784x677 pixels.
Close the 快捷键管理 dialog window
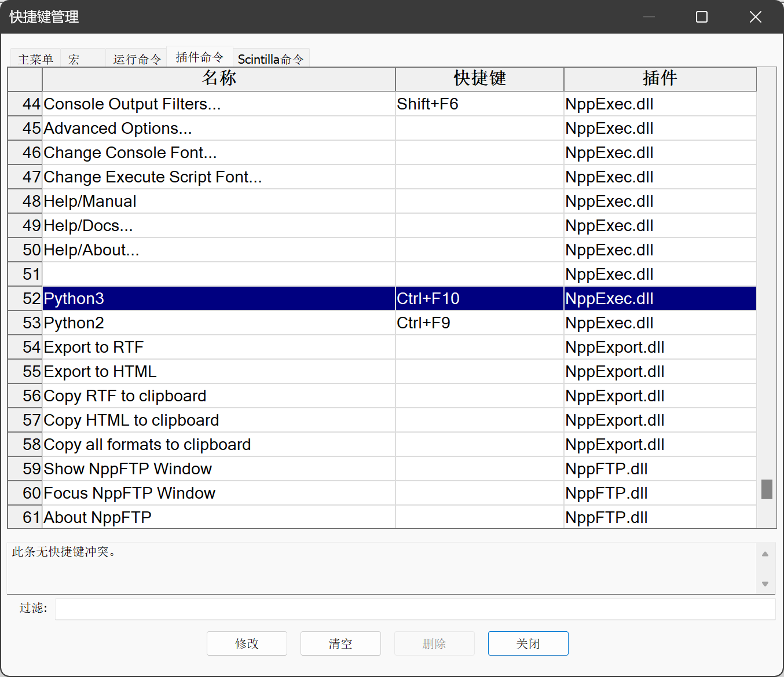coord(755,17)
